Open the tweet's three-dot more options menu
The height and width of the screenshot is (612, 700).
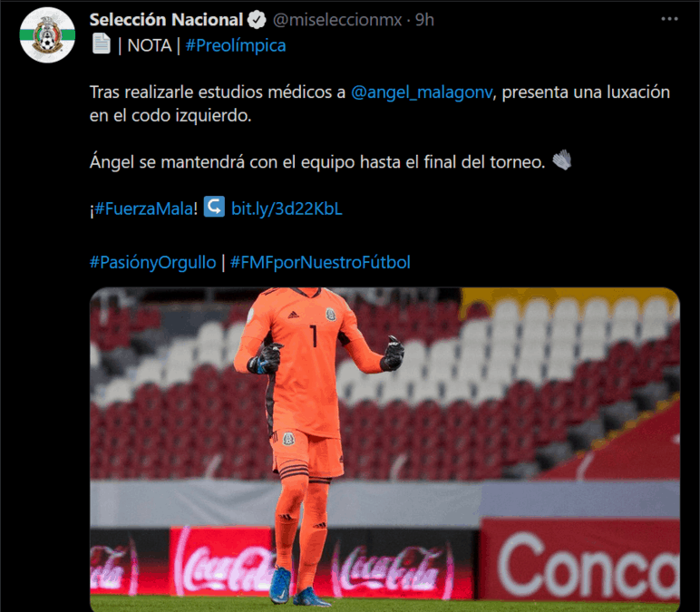(669, 19)
